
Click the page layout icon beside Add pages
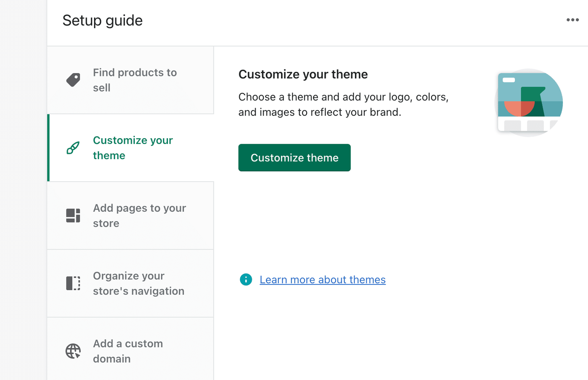point(73,215)
